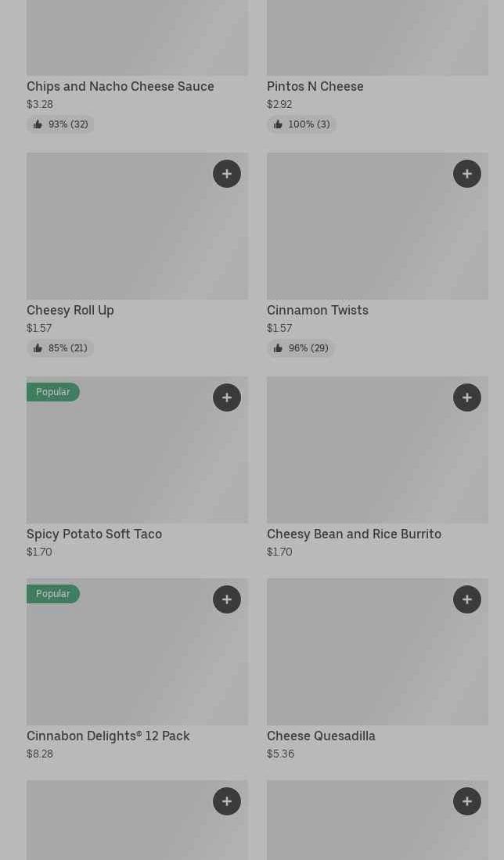The image size is (504, 860).
Task: Open the Pintos N Cheese item
Action: coord(315,86)
